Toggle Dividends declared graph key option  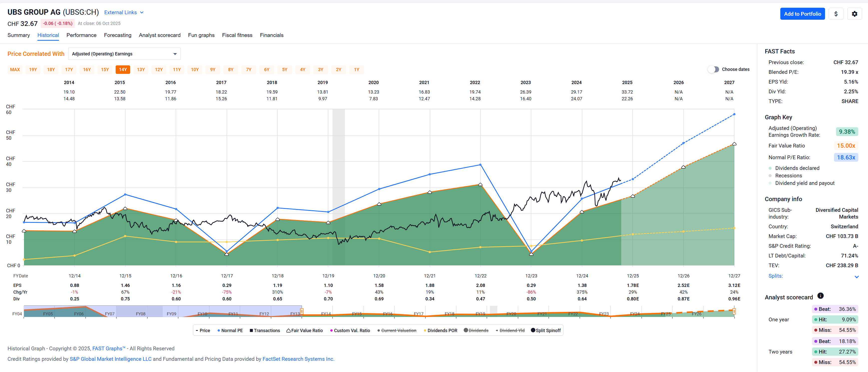(797, 168)
